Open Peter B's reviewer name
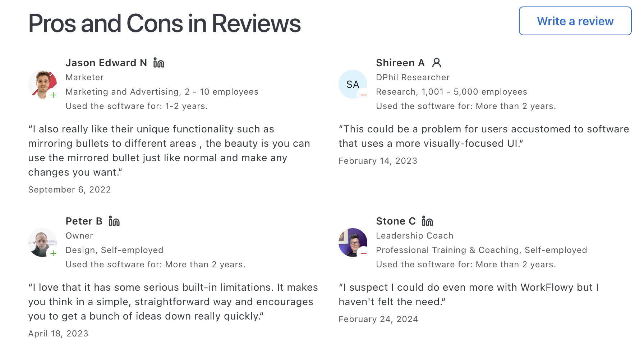 84,221
